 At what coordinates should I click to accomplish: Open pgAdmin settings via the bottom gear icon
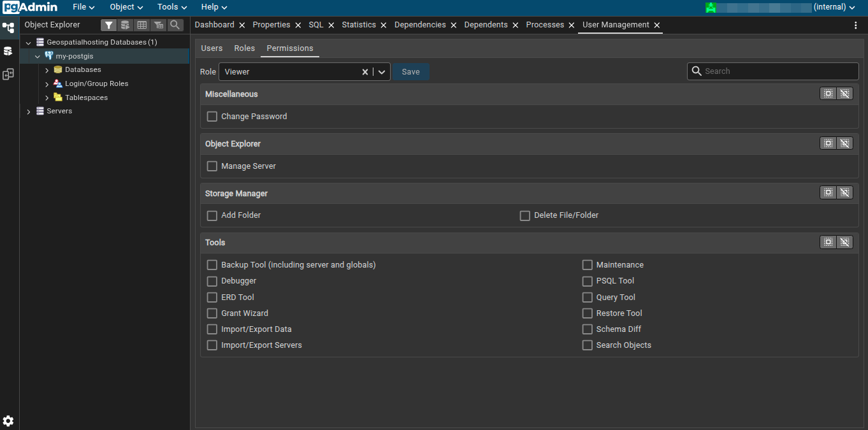tap(8, 421)
